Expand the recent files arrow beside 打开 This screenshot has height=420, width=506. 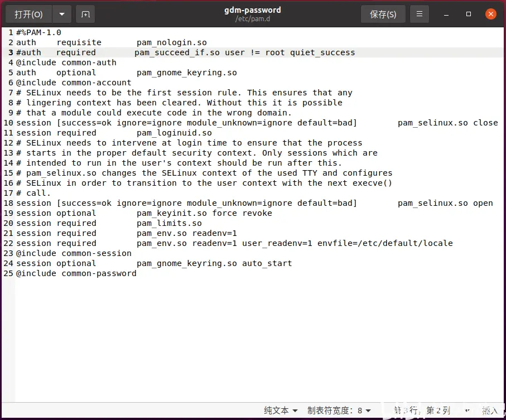61,14
